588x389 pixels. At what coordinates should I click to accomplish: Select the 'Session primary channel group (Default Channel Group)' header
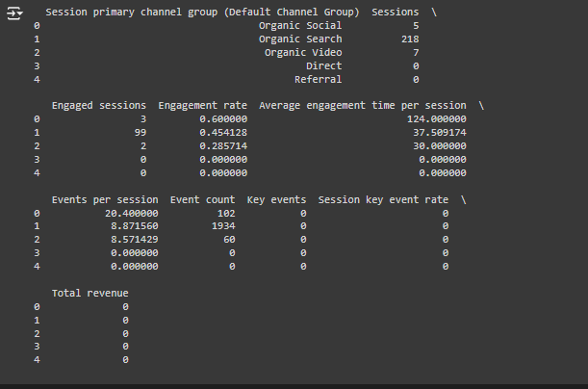pos(202,12)
